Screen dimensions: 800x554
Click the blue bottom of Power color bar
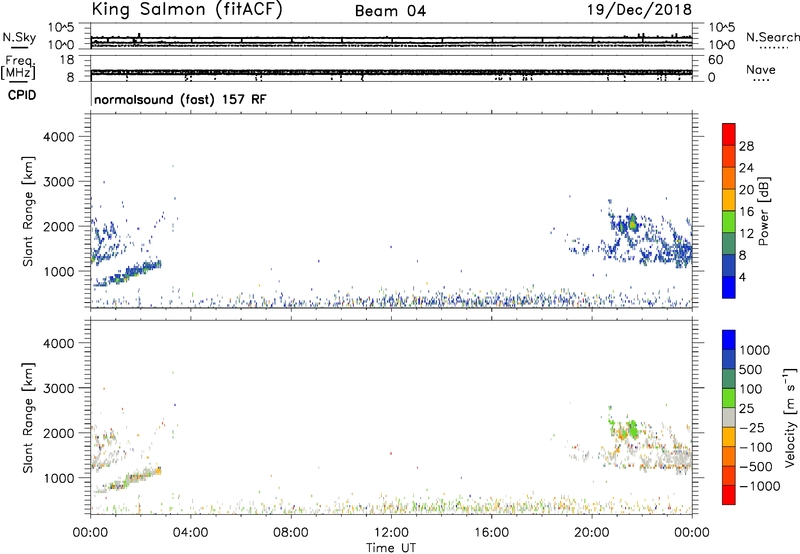[x=729, y=287]
